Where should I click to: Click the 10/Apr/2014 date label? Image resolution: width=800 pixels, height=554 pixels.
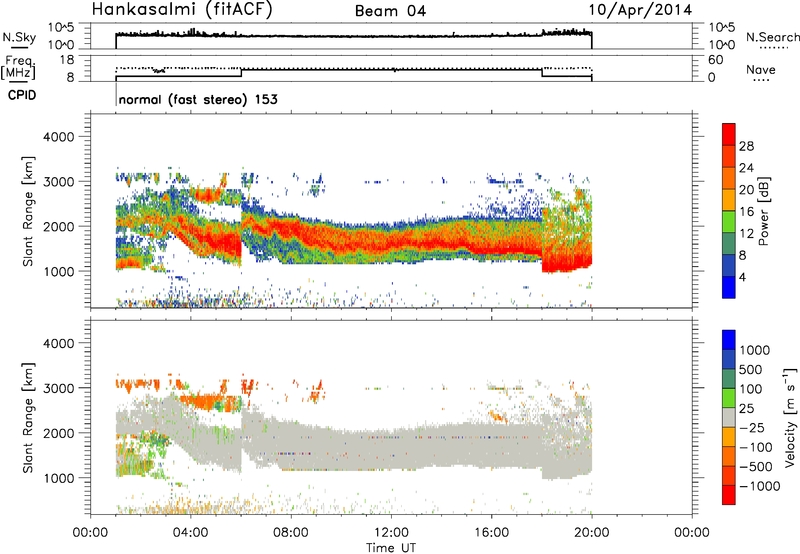pos(640,10)
